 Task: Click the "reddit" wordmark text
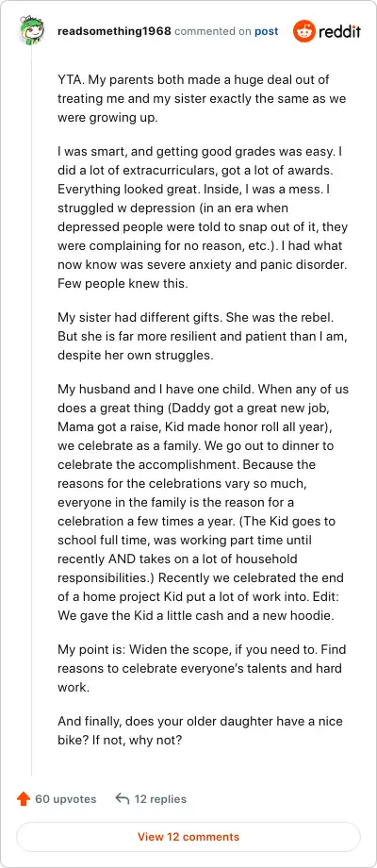tap(339, 31)
